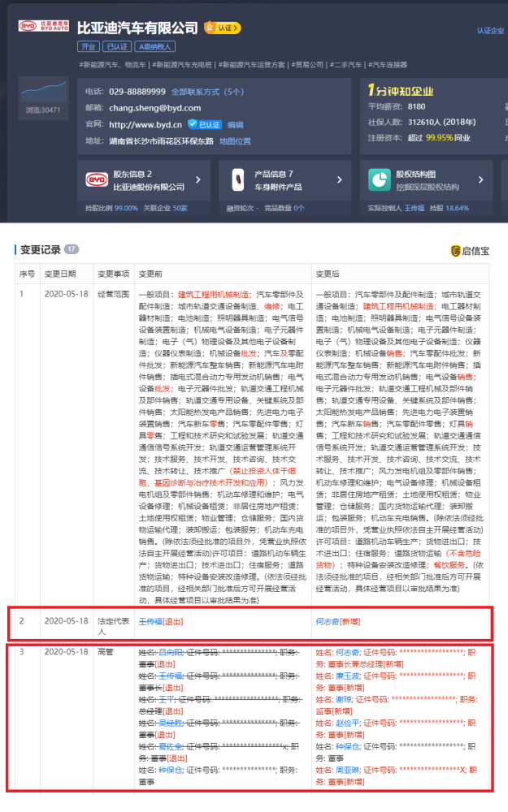Click the 变更事项 column header

coord(114,274)
